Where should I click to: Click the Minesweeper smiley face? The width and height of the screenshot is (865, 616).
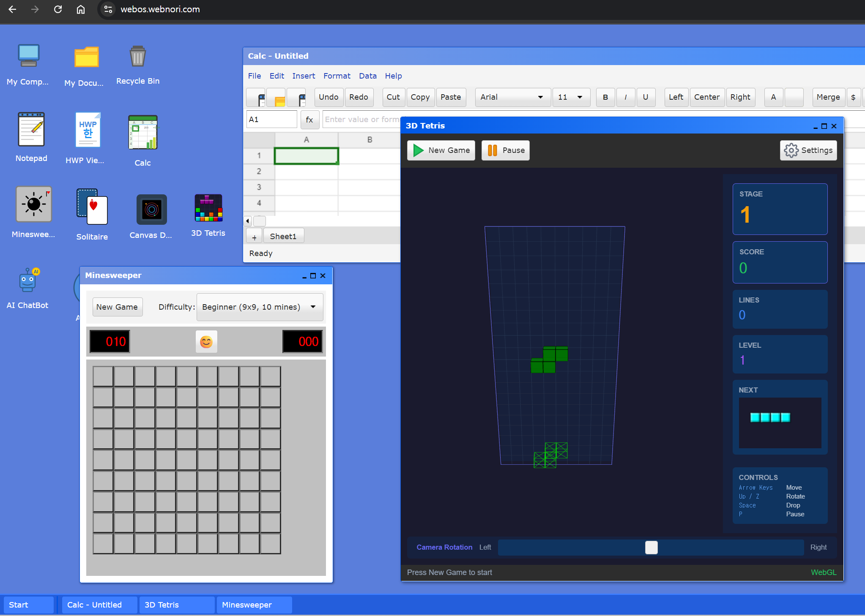click(x=206, y=341)
